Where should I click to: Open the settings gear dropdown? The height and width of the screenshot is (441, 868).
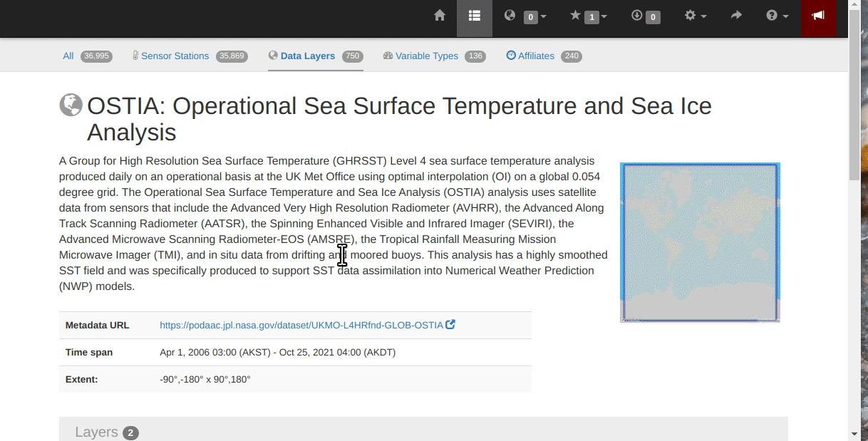coord(696,16)
